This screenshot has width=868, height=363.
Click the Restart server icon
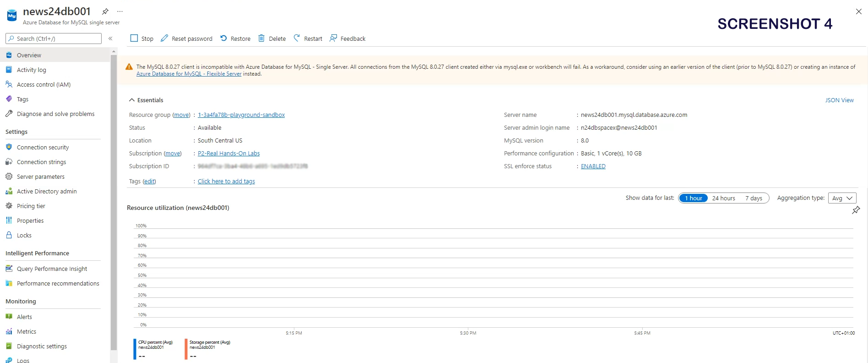[x=297, y=38]
